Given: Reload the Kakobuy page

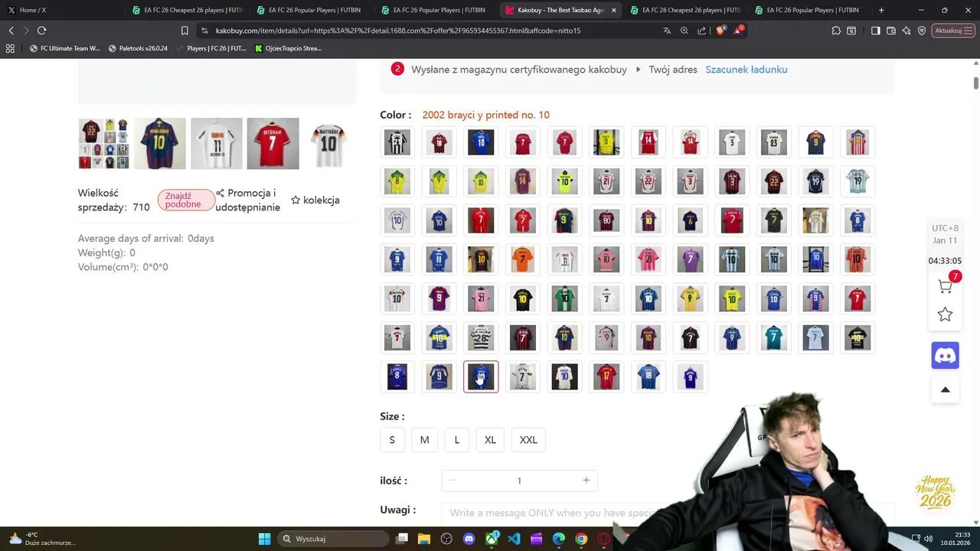Looking at the screenshot, I should click(x=41, y=31).
